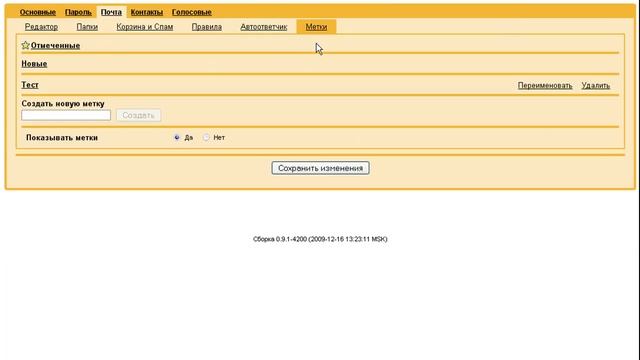Click the Показывать метки label text
640x360 pixels.
[x=62, y=138]
